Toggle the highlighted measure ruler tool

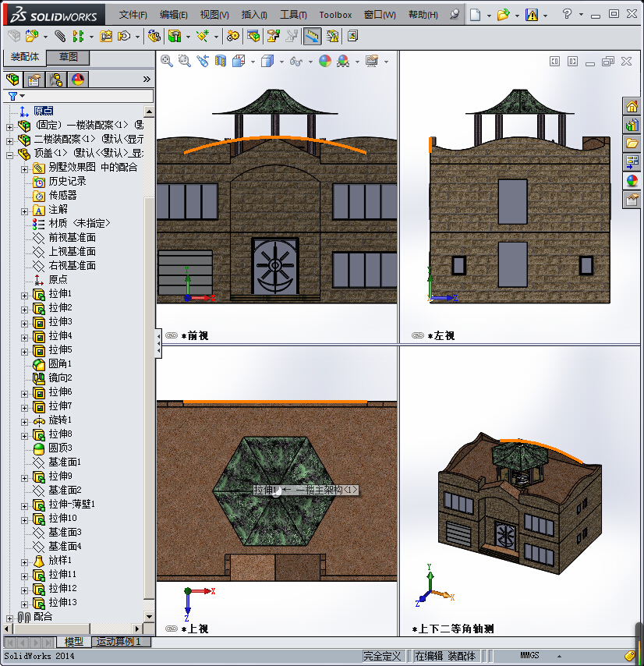pos(312,36)
